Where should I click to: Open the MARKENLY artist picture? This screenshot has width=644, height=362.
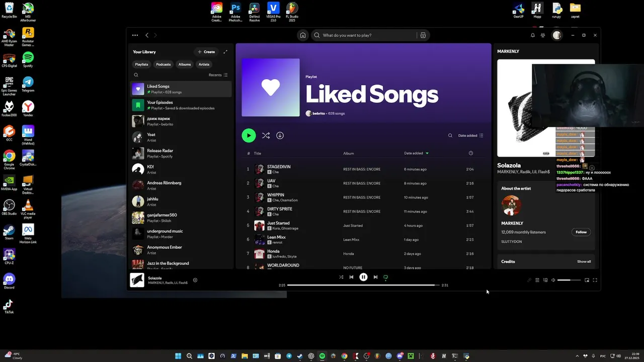(x=511, y=205)
